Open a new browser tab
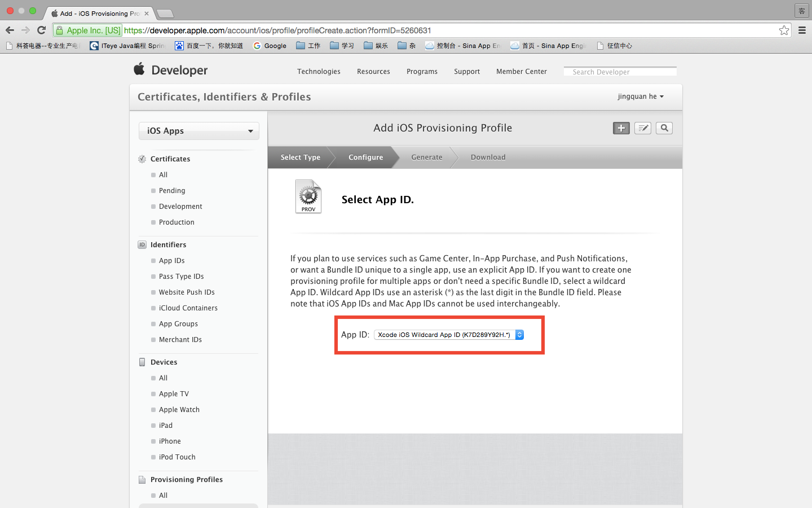 pos(165,14)
